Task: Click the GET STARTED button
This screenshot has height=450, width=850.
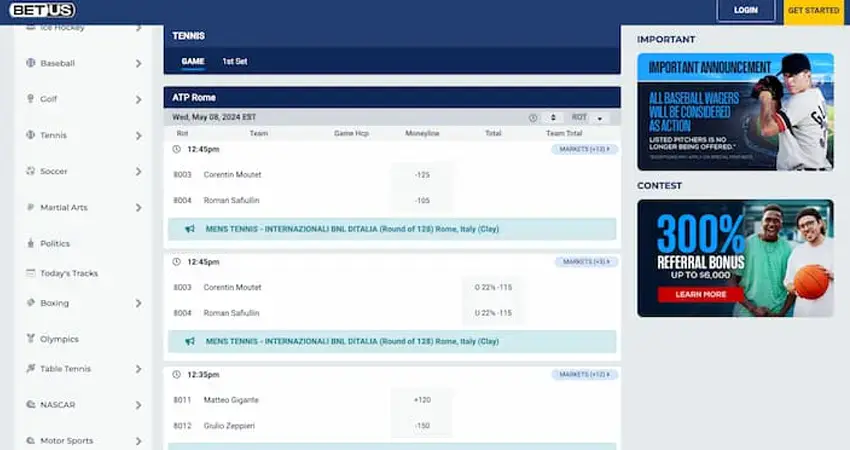Action: point(814,11)
